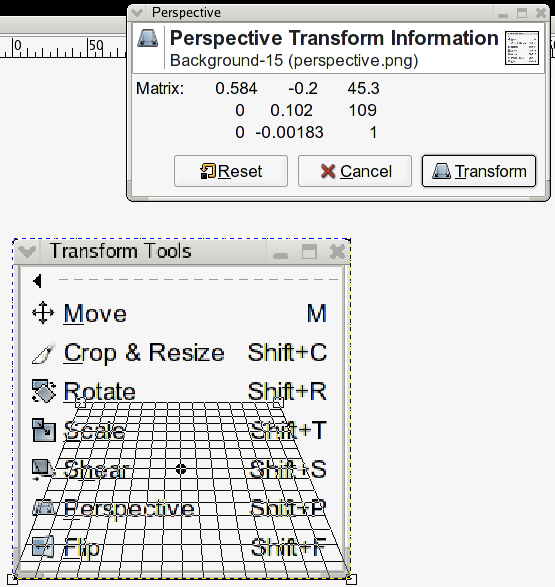
Task: Click the Perspective icon in dialog header
Action: point(147,39)
